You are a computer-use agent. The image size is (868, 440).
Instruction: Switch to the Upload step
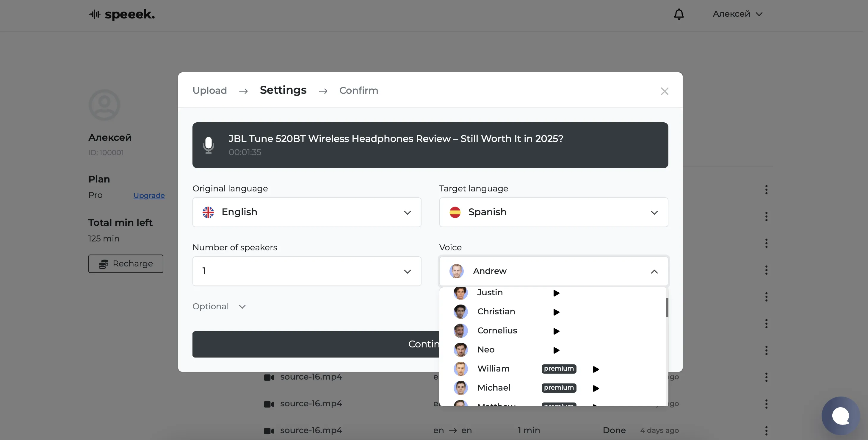coord(210,91)
